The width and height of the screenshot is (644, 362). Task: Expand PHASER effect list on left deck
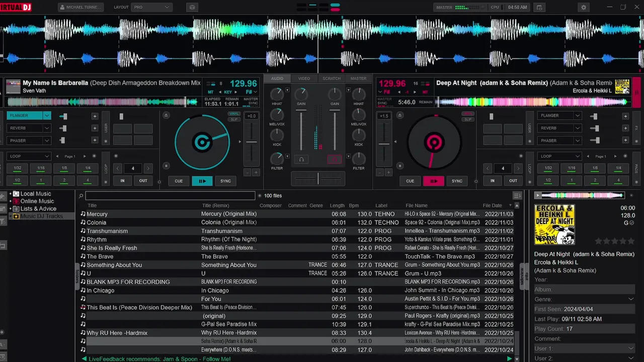click(47, 141)
